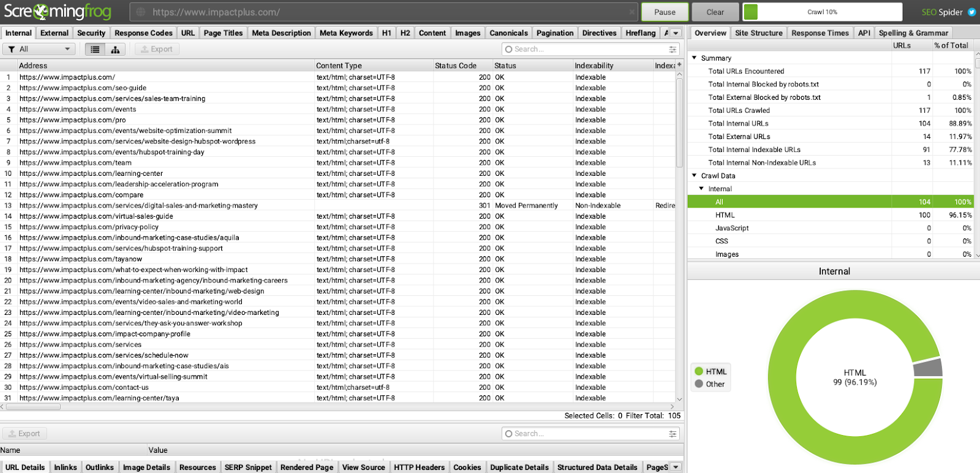Open the SERP Snippet tab
The image size is (980, 473).
click(x=248, y=467)
